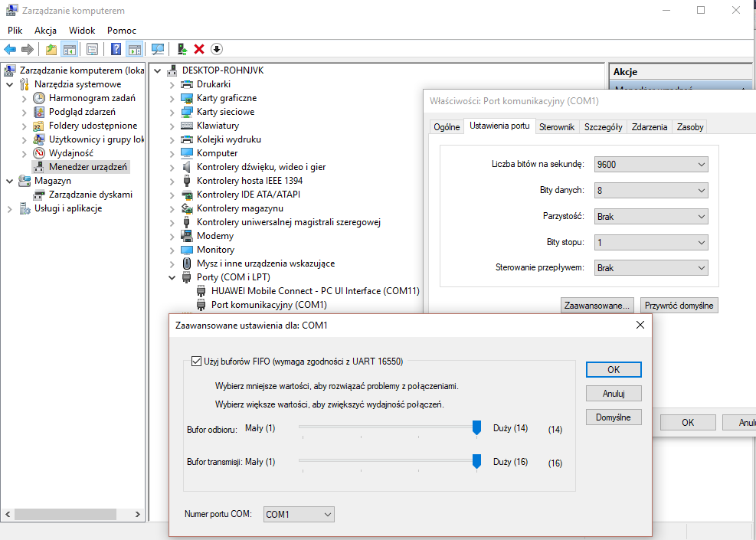Click the Drukarki printer icon

tap(187, 84)
